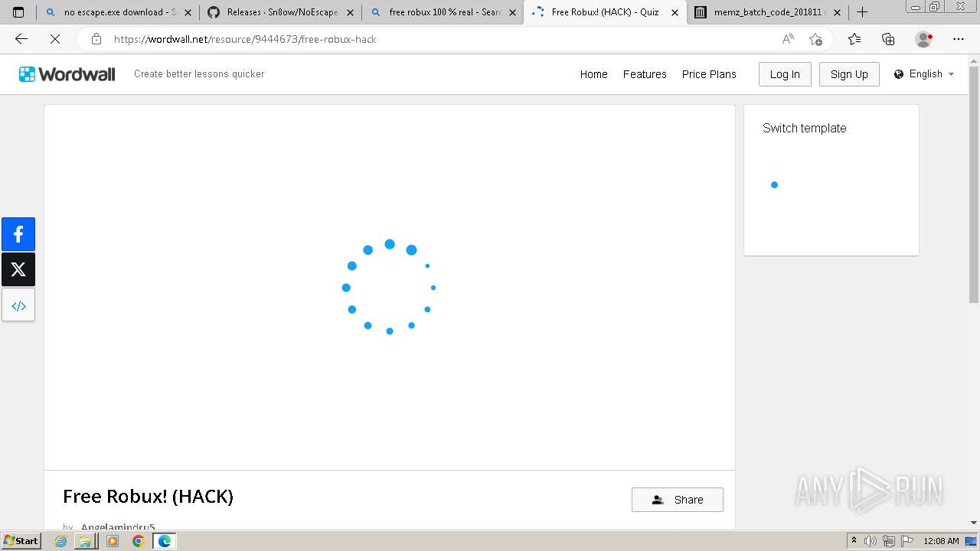Switch to memz_batch_code_201811 tab
980x551 pixels.
(768, 12)
